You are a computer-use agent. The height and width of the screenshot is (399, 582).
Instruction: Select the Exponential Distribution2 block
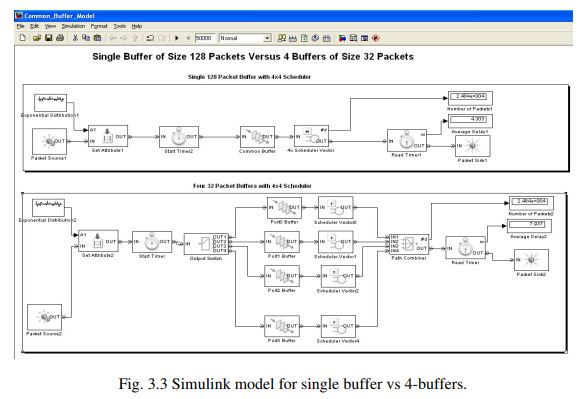pyautogui.click(x=48, y=207)
